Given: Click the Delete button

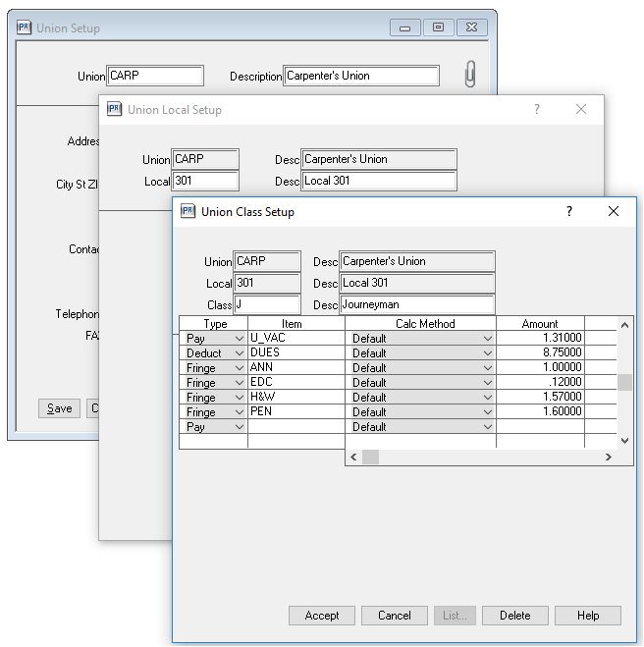Looking at the screenshot, I should coord(515,616).
